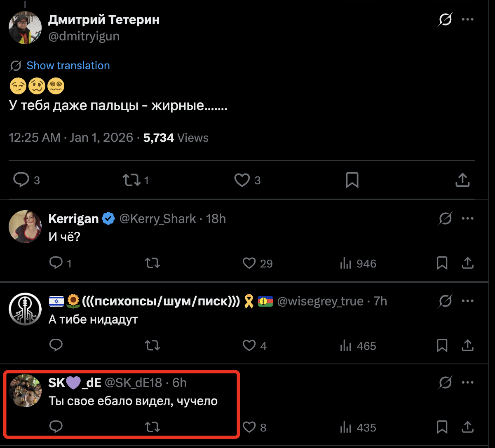
Task: Show translation of the post
Action: pyautogui.click(x=68, y=66)
